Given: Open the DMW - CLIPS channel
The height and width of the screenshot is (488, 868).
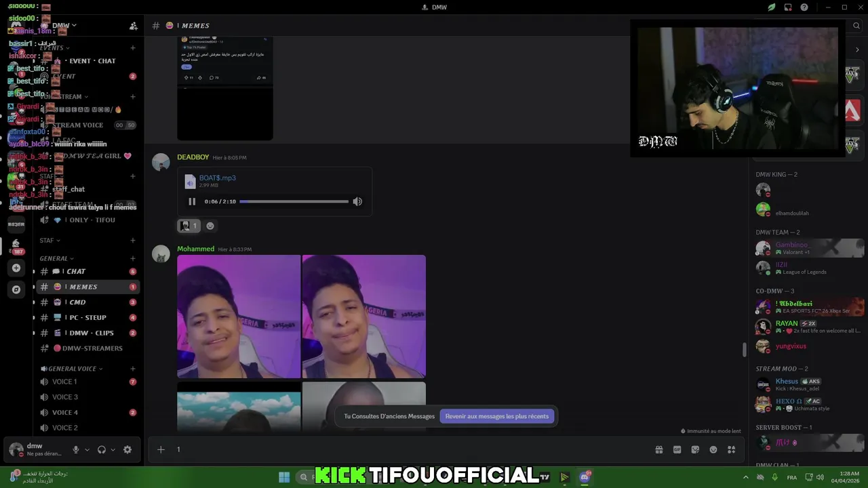Looking at the screenshot, I should [x=87, y=333].
